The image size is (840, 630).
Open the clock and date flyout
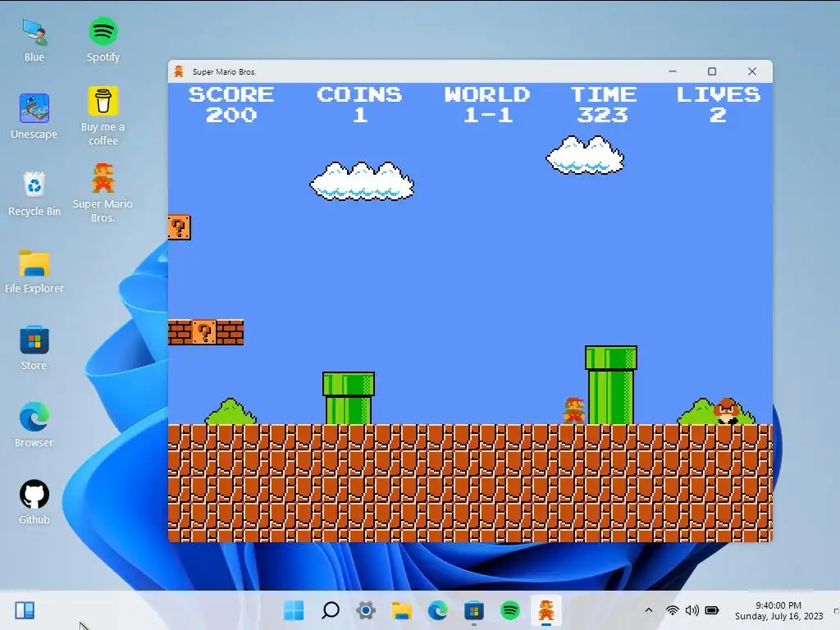(x=778, y=610)
